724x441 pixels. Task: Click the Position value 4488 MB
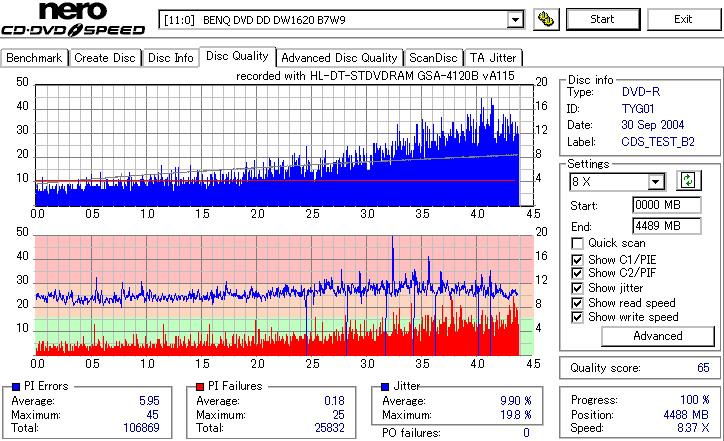[686, 415]
